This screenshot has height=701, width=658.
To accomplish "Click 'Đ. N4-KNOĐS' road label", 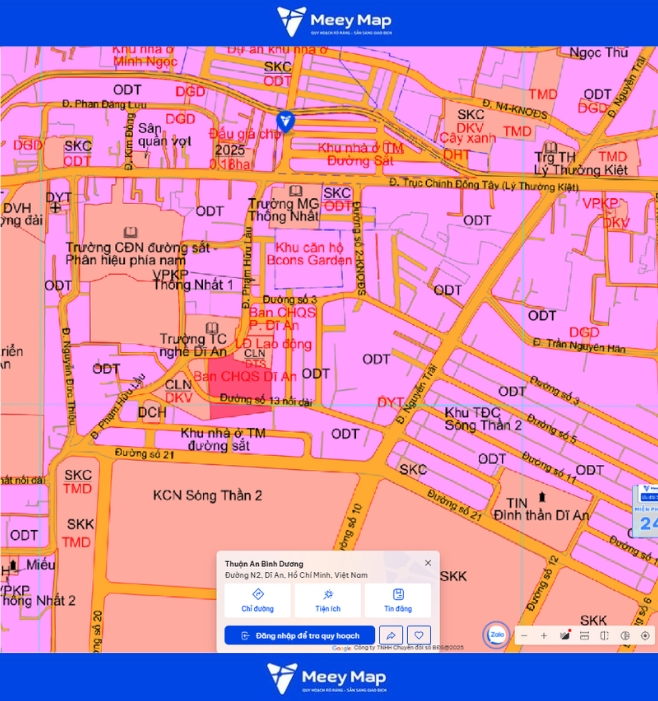I will [x=515, y=110].
